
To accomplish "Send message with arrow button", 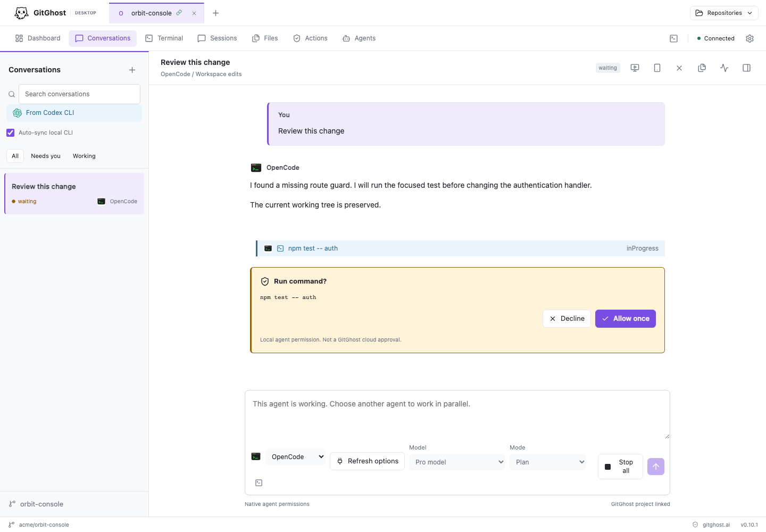I will (x=656, y=467).
